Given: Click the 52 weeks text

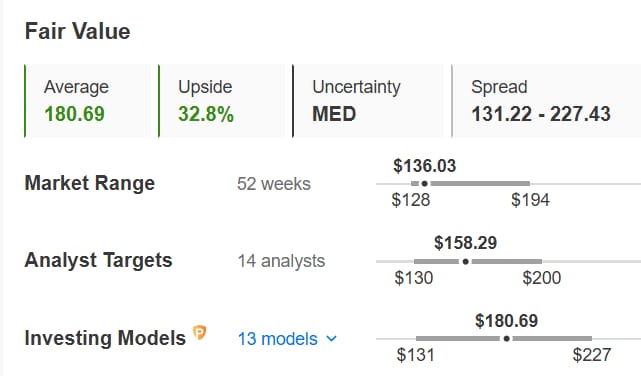Looking at the screenshot, I should (274, 184).
